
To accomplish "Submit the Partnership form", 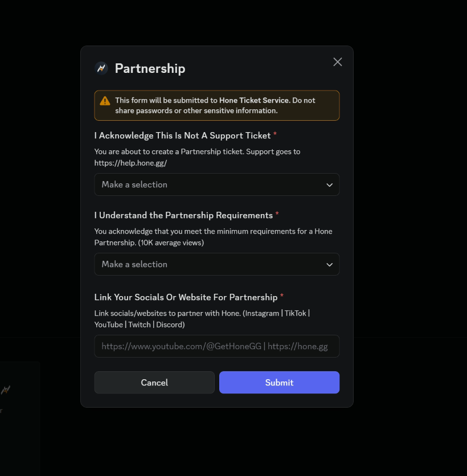I will 280,383.
